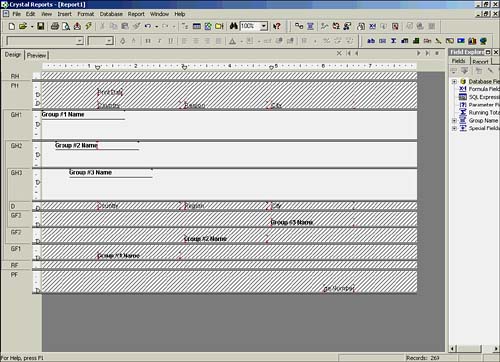Select the Group #1 Name field in GH1

click(x=83, y=115)
